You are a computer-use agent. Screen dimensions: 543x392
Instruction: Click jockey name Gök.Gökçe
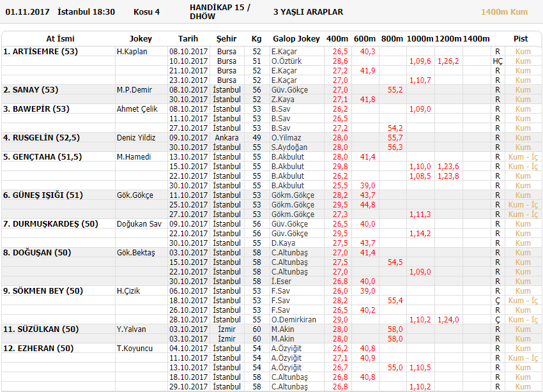[135, 195]
